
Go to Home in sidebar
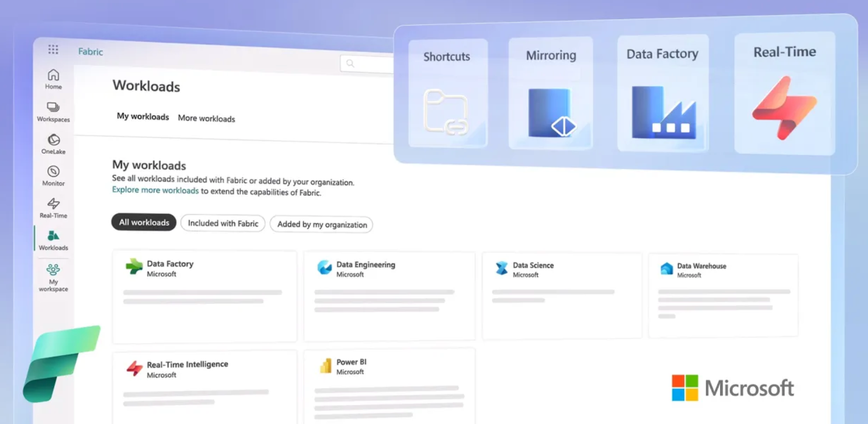[x=53, y=79]
